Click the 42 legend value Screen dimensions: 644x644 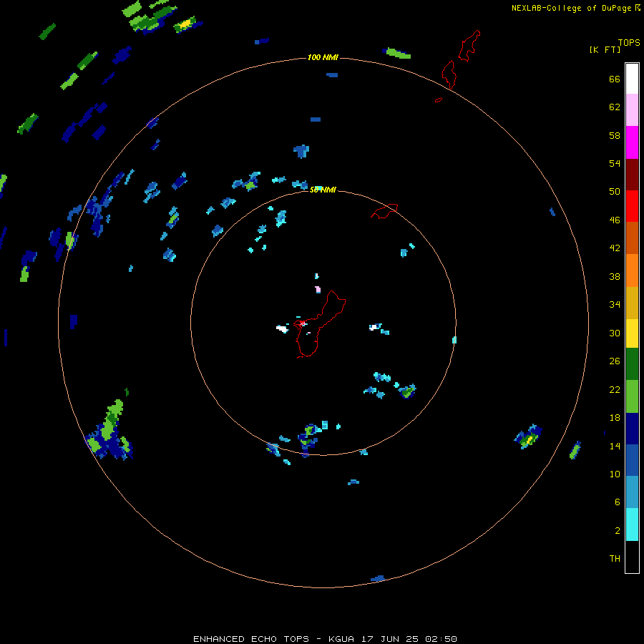[615, 248]
